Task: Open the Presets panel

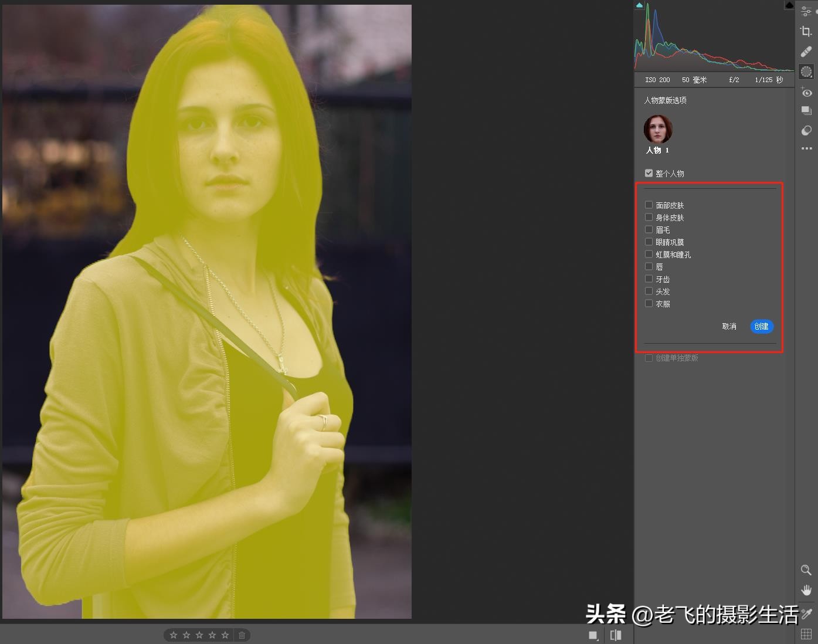Action: (x=806, y=110)
